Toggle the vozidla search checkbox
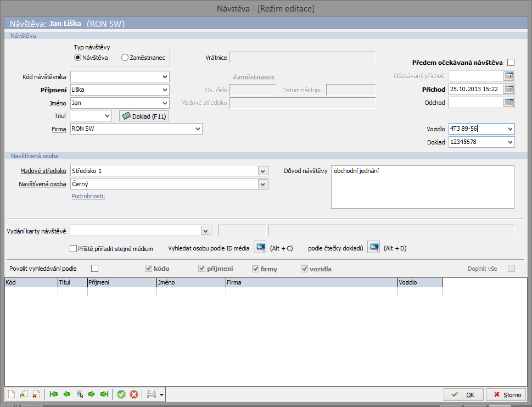532x407 pixels. click(x=304, y=269)
